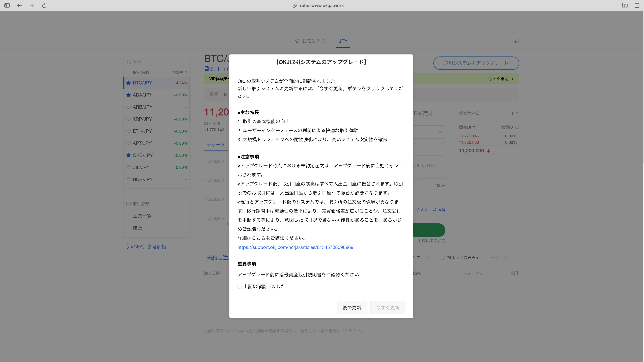Open the 注文 filter dropdown arrow
644x362 pixels.
(x=427, y=258)
